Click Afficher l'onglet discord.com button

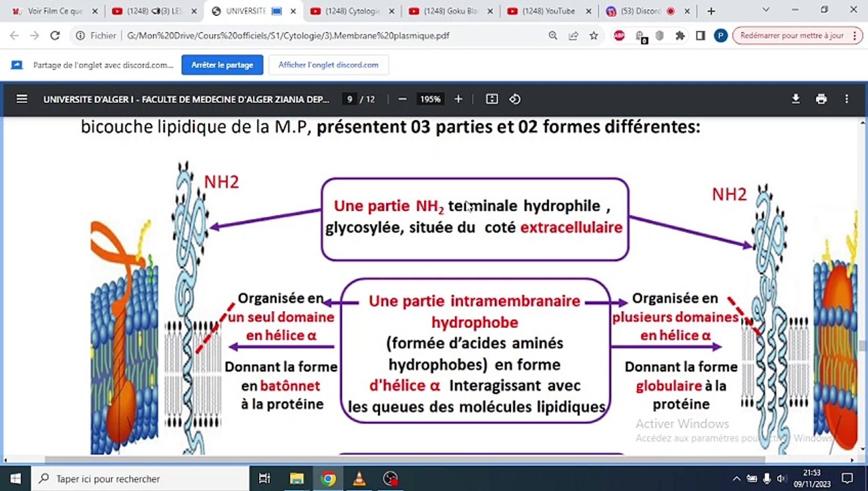[x=328, y=65]
